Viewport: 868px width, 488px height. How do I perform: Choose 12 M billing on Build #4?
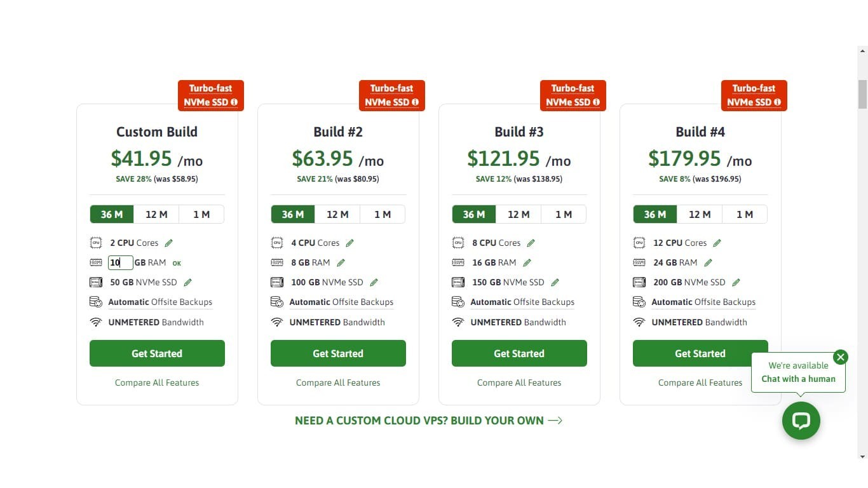pos(700,214)
